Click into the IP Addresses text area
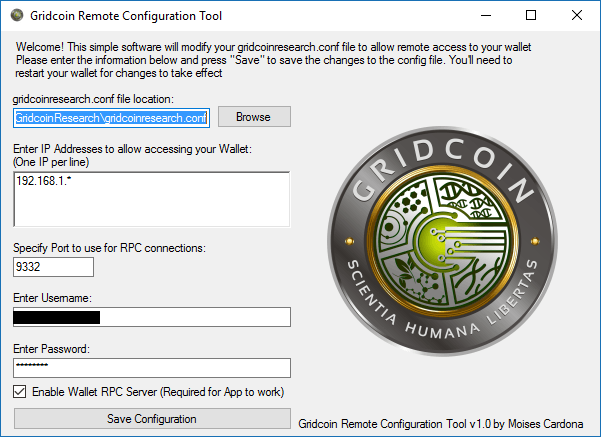 152,199
